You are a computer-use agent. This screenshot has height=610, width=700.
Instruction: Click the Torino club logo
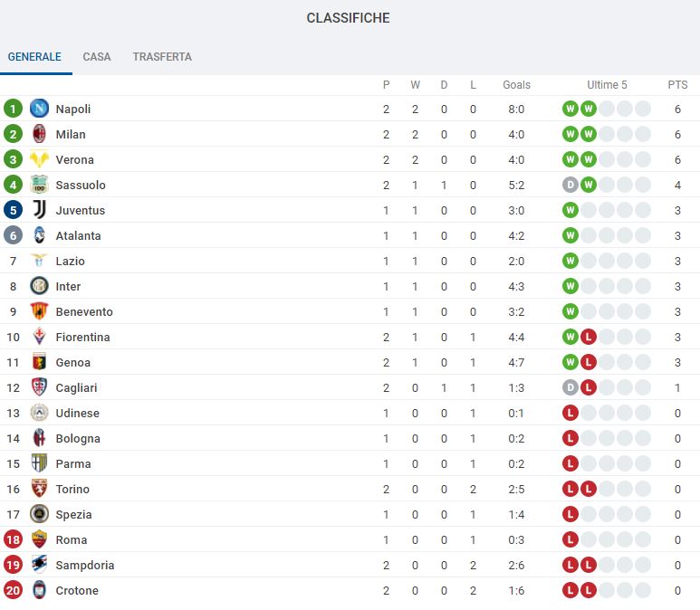(39, 489)
